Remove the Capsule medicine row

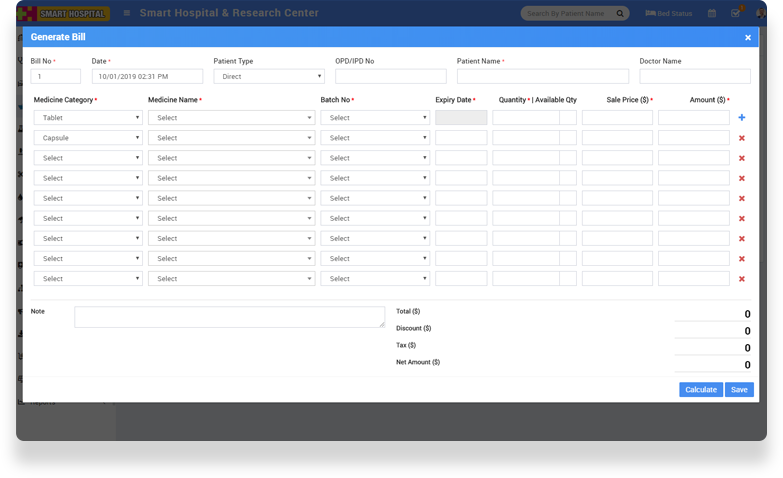[x=741, y=138]
